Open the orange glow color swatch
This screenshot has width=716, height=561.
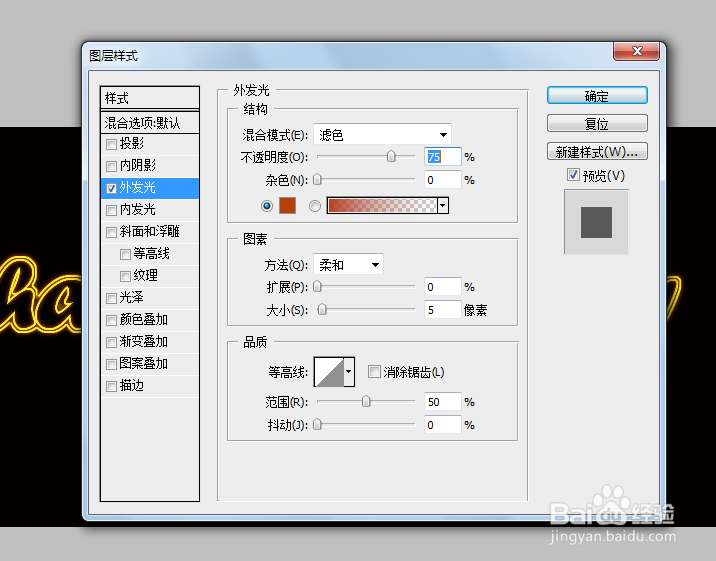(287, 205)
